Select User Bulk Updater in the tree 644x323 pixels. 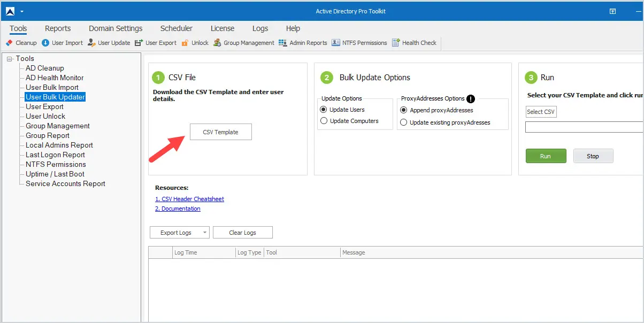coord(55,97)
